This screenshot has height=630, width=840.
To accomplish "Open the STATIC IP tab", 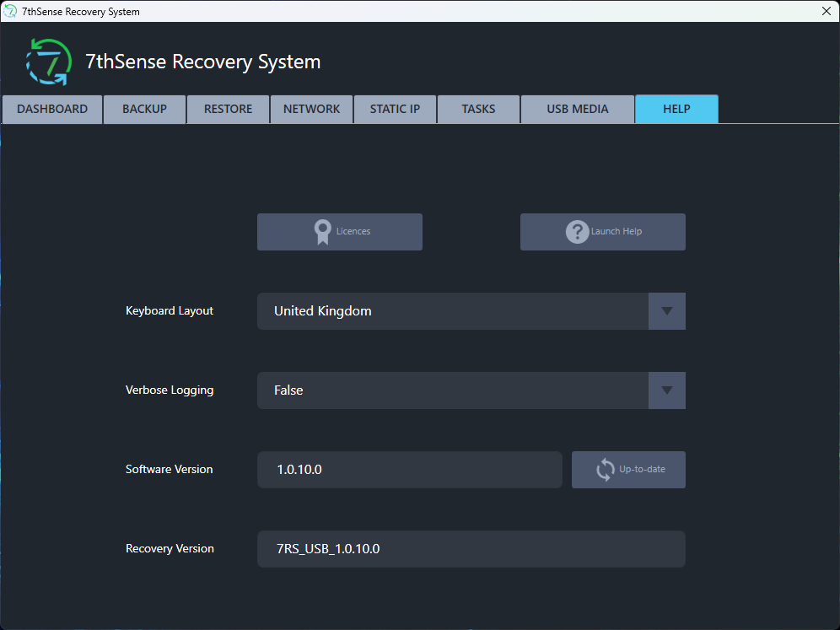I will [x=396, y=110].
